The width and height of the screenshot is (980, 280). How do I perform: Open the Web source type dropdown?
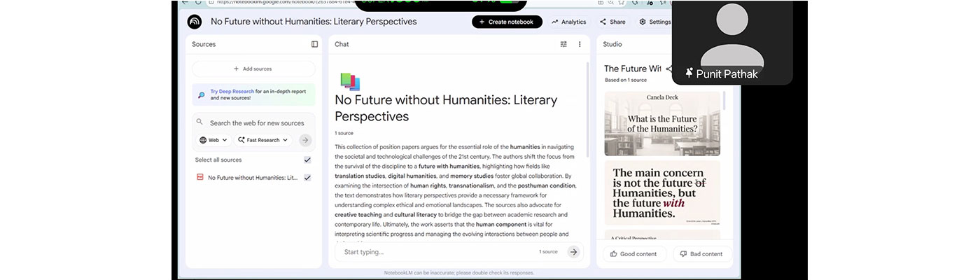click(213, 140)
